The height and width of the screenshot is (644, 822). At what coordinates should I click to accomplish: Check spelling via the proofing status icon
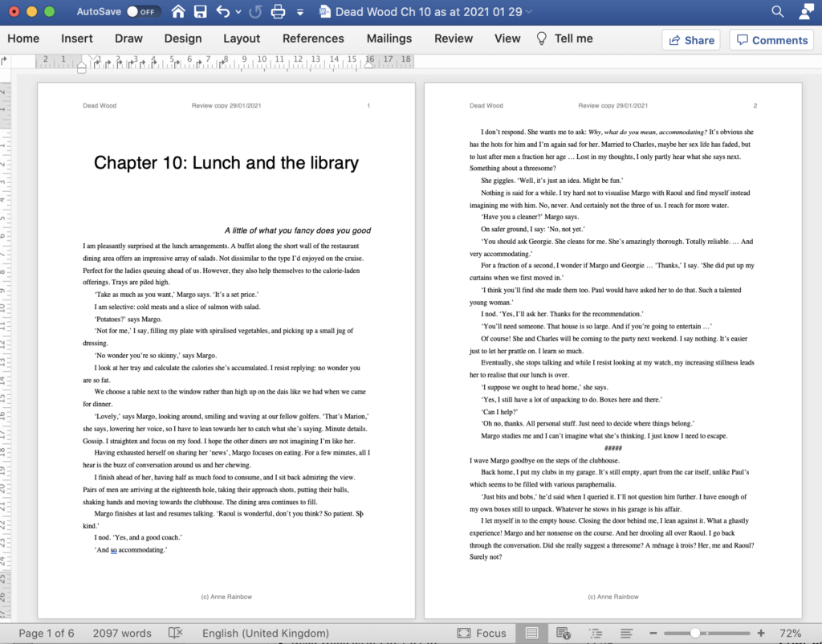click(x=175, y=633)
